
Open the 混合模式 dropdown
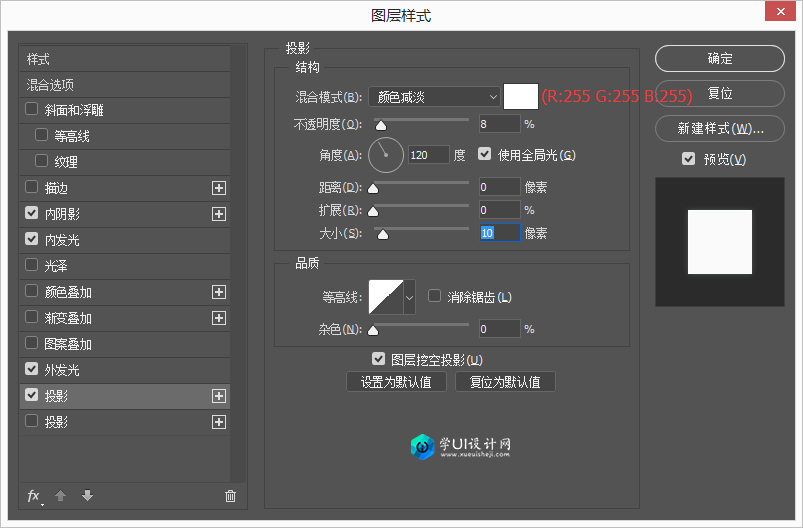(x=434, y=97)
